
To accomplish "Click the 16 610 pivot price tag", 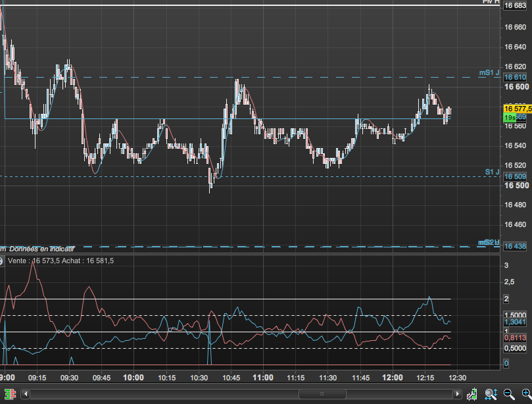I will (515, 78).
